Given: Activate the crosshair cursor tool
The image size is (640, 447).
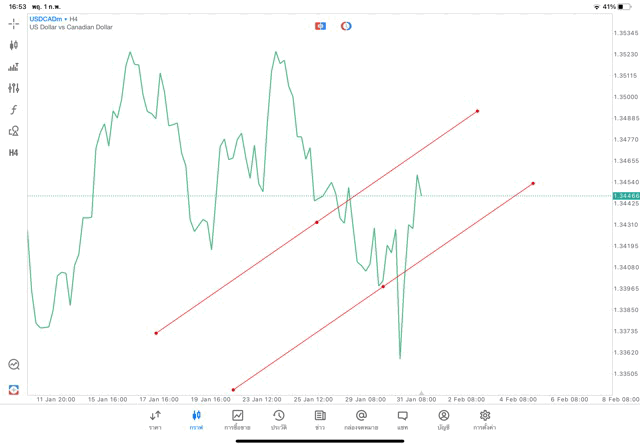Looking at the screenshot, I should 14,23.
